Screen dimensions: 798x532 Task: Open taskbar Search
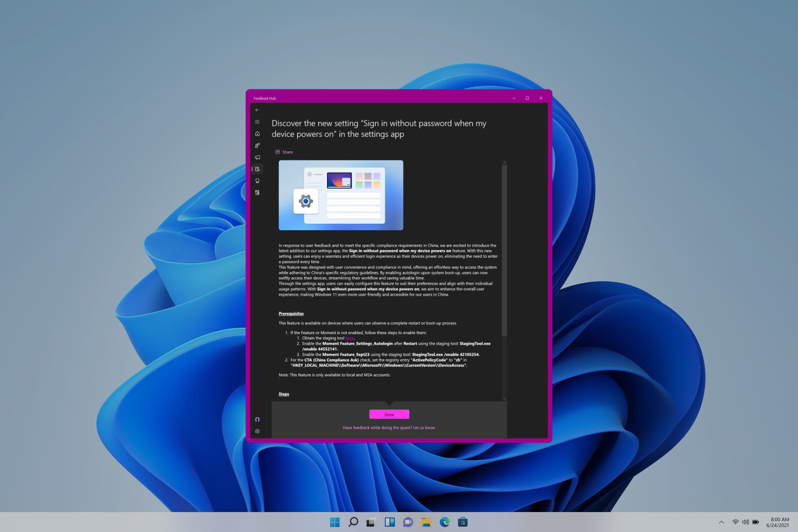(x=353, y=522)
